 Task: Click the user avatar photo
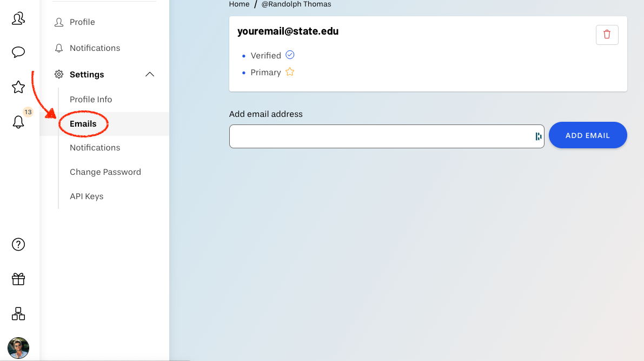tap(18, 348)
